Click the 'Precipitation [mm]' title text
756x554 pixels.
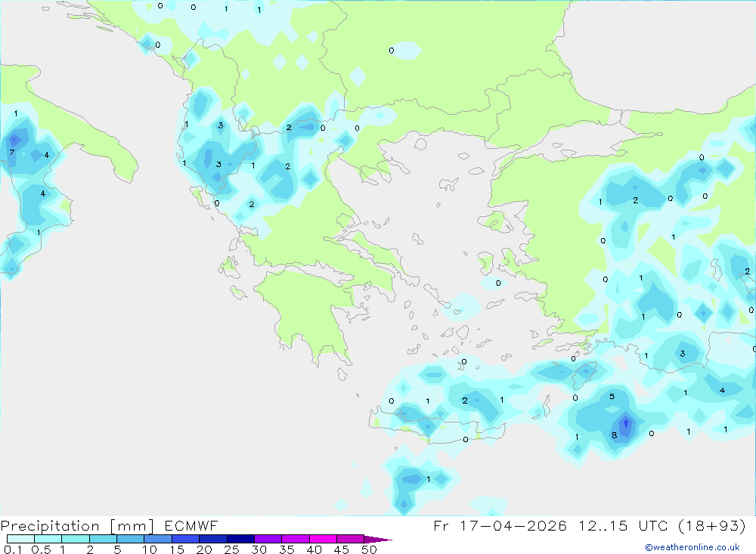tap(77, 525)
